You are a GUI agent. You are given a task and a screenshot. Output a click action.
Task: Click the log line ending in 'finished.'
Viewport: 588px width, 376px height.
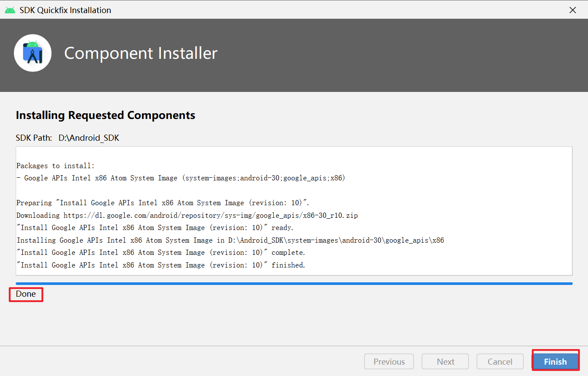[161, 265]
